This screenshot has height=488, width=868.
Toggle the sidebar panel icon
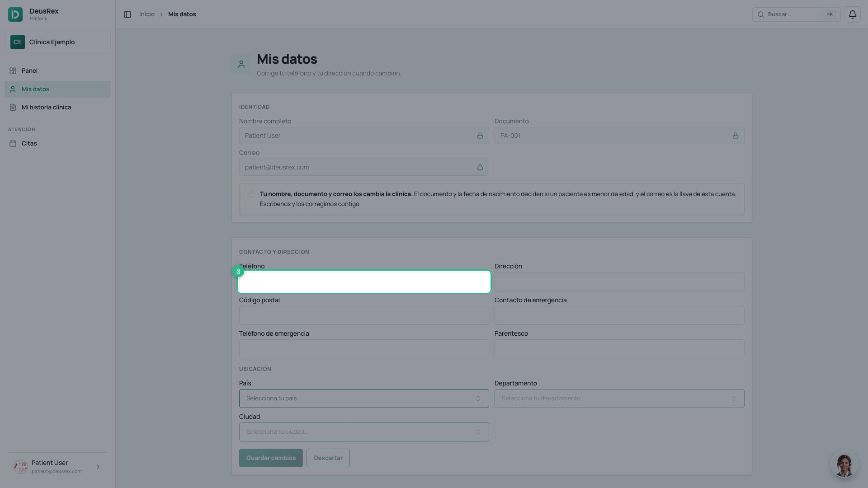[127, 14]
